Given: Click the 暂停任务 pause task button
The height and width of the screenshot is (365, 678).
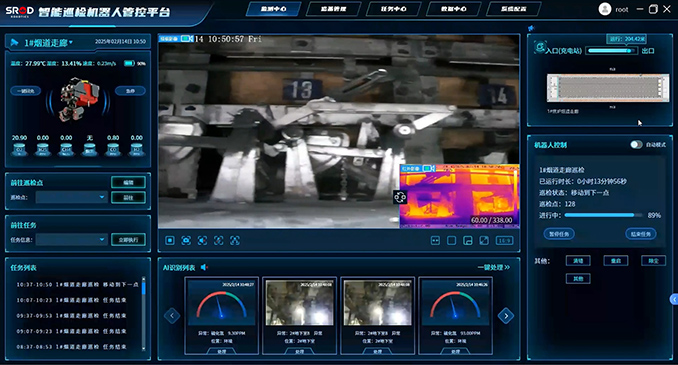Looking at the screenshot, I should tap(559, 234).
